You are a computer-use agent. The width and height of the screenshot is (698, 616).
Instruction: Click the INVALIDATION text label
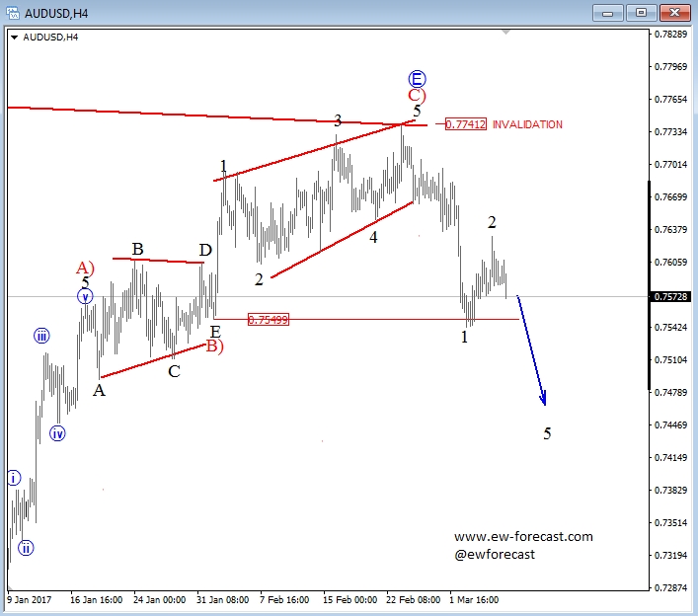click(x=527, y=124)
